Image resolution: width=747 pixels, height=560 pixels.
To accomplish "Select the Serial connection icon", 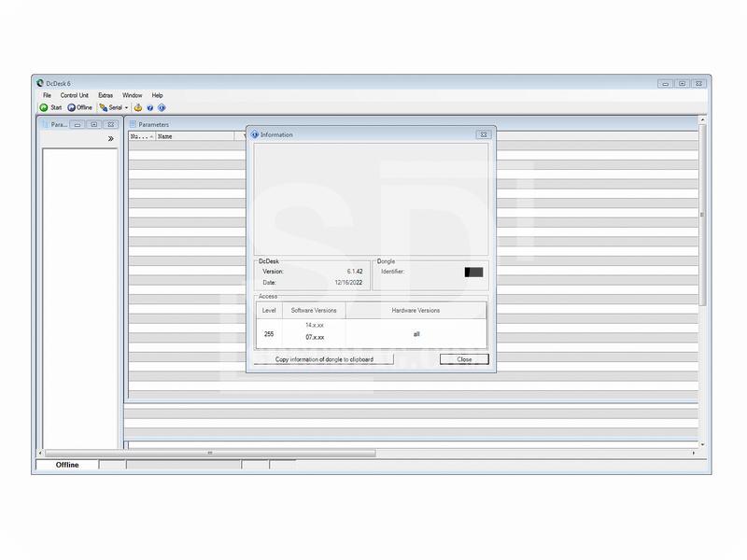I will pos(103,107).
